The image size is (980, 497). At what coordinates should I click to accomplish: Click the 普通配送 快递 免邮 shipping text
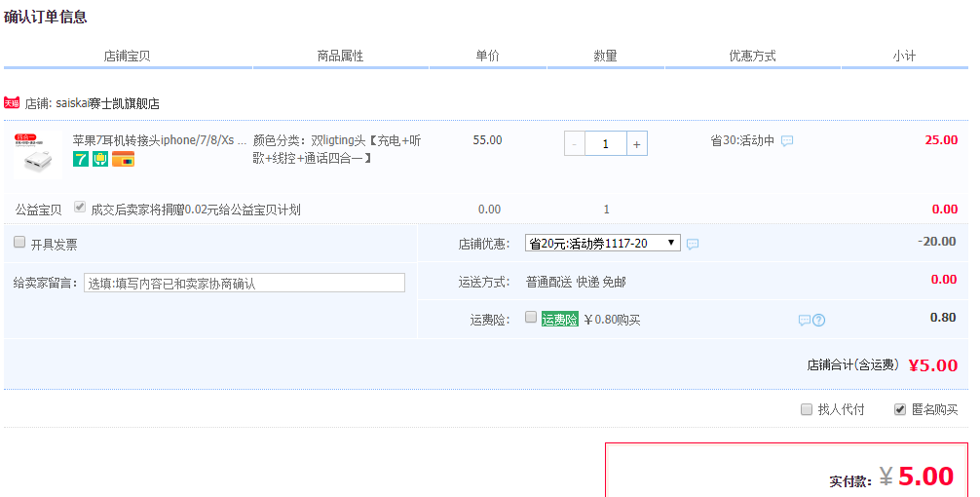pos(576,282)
